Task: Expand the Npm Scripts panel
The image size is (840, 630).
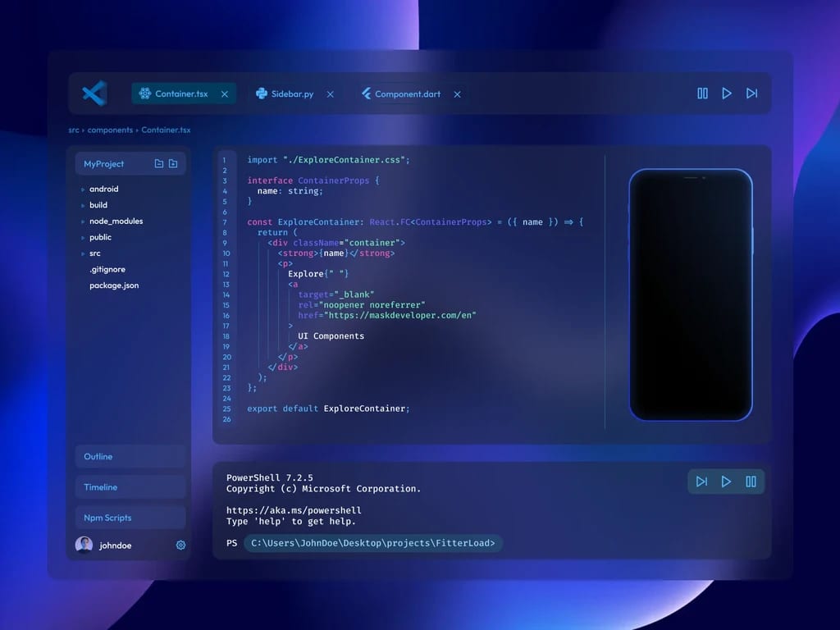Action: [x=130, y=518]
